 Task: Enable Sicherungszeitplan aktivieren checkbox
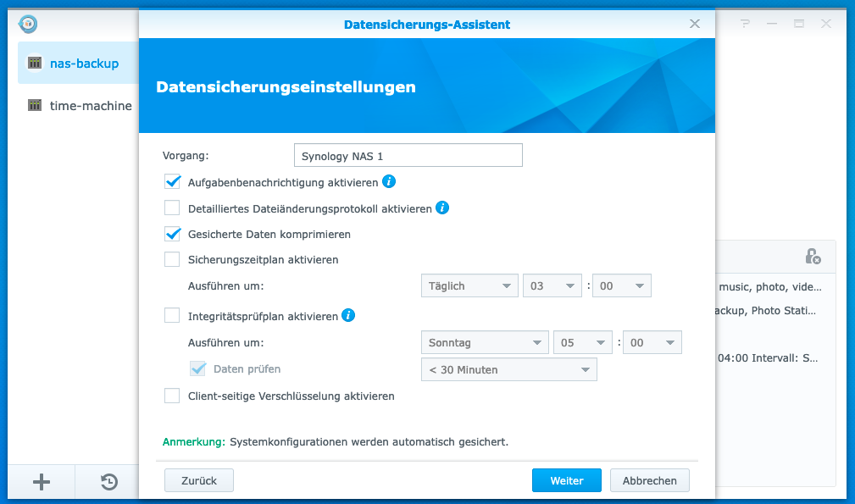point(173,260)
